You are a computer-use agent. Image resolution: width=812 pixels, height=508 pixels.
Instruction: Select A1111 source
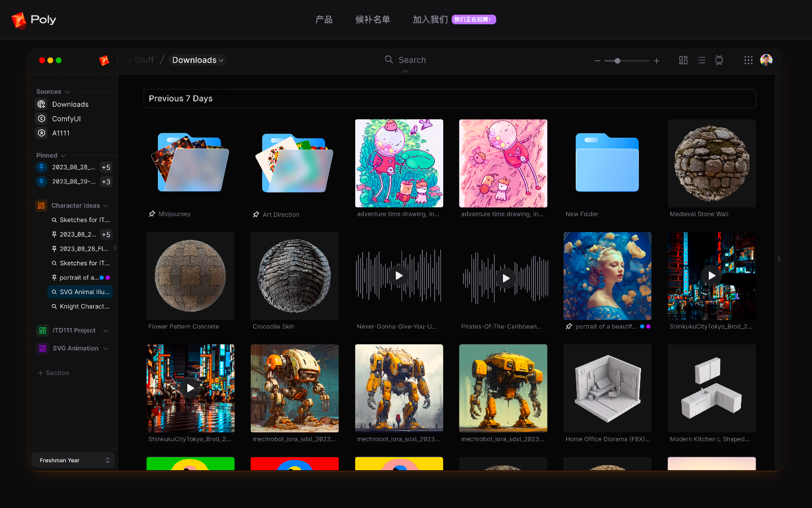click(x=61, y=133)
